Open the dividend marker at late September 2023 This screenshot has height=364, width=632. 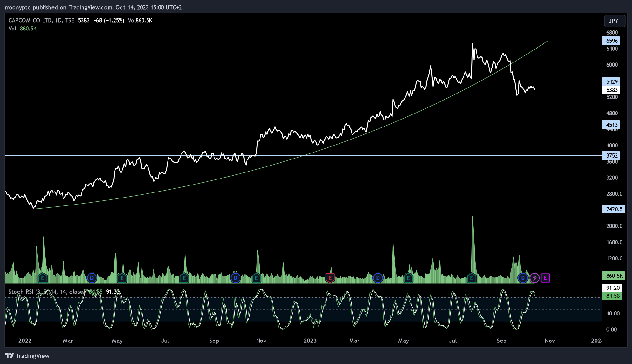tap(523, 278)
